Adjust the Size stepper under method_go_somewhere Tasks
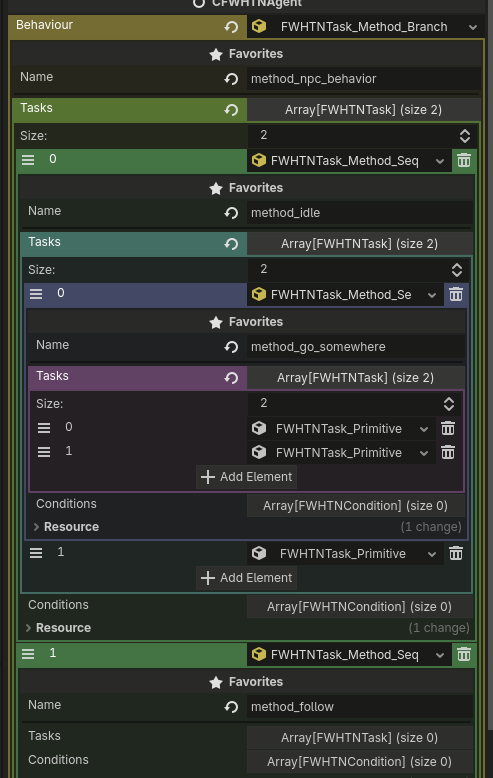The height and width of the screenshot is (778, 493). tap(449, 403)
